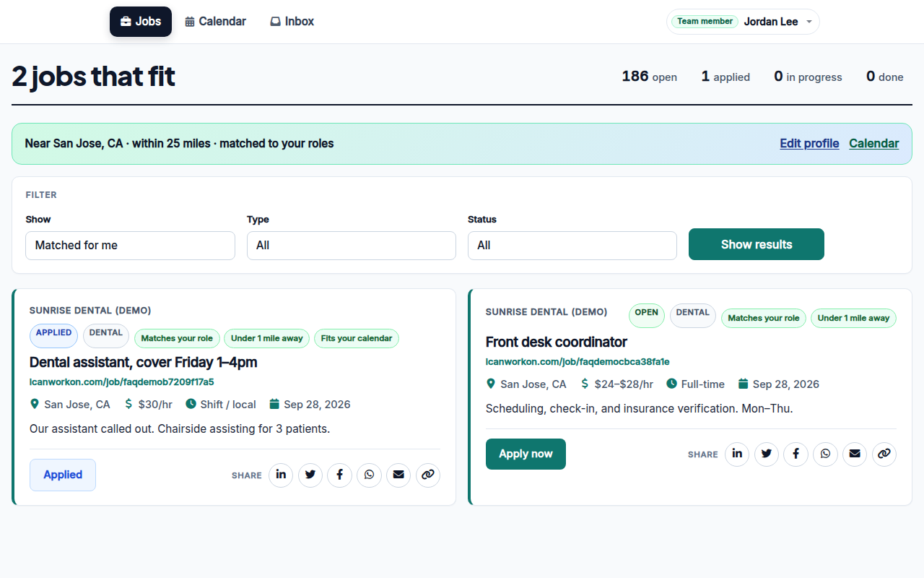
Task: Share Dental assistant job by email
Action: tap(398, 475)
